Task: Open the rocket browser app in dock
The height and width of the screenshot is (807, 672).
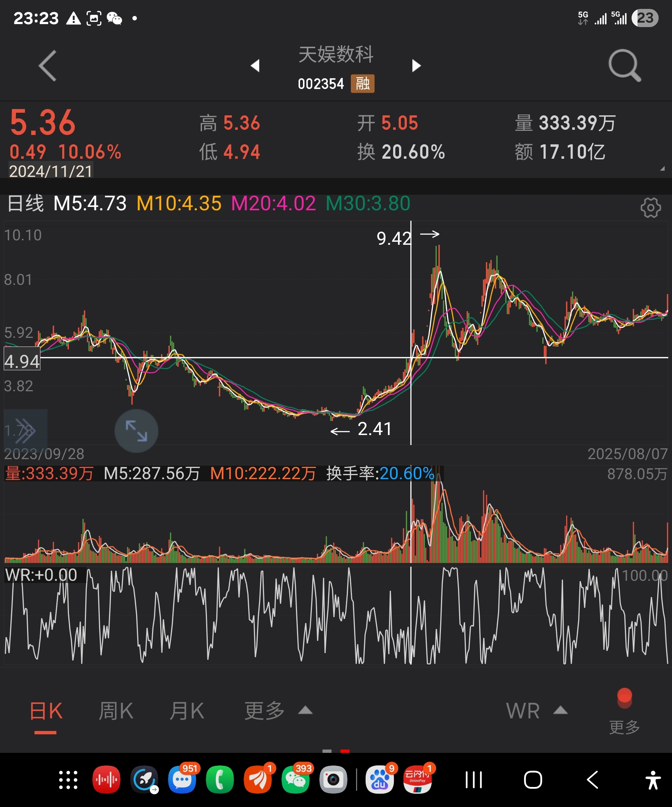Action: [x=145, y=780]
